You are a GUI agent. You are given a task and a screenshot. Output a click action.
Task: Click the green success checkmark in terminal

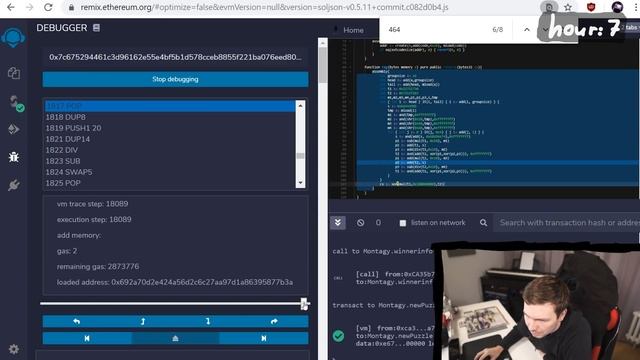pyautogui.click(x=338, y=336)
